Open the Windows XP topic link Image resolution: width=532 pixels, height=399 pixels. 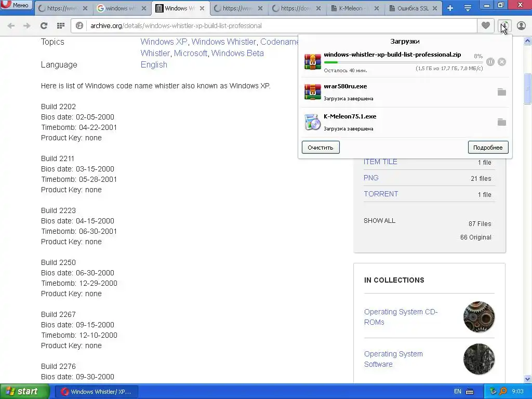tap(164, 42)
